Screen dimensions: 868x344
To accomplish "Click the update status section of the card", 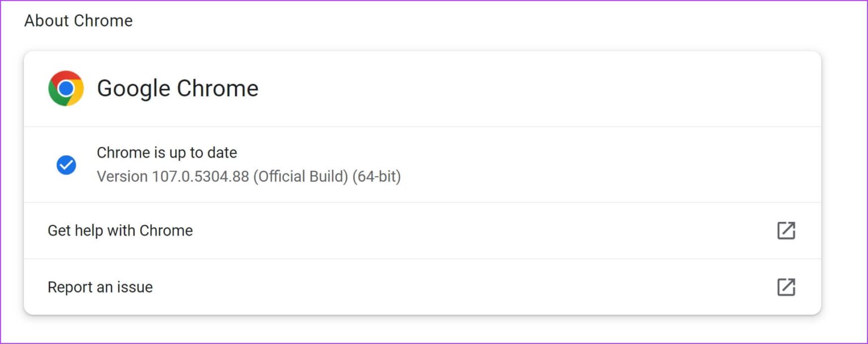I will pos(396,164).
